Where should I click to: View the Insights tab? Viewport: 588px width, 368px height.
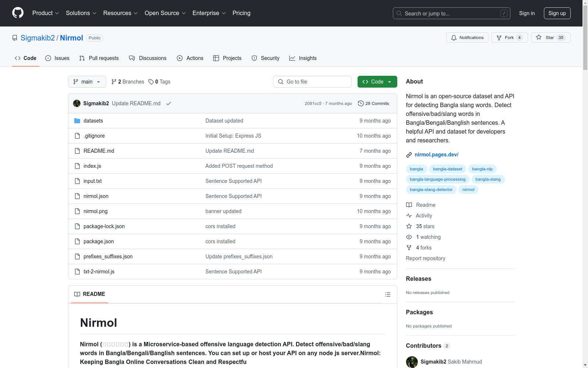303,58
